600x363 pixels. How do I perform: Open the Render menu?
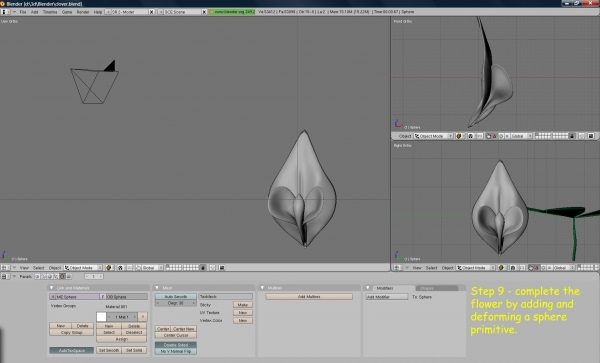tap(83, 12)
